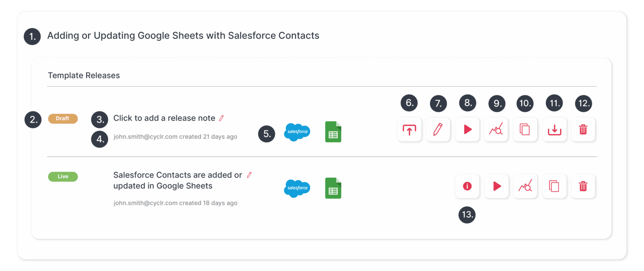Screen dimensions: 644x271
Task: Run the Draft template release
Action: tap(467, 129)
